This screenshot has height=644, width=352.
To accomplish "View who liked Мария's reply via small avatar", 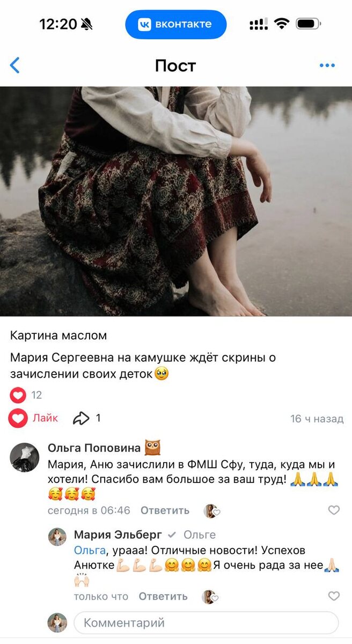I will click(x=210, y=597).
